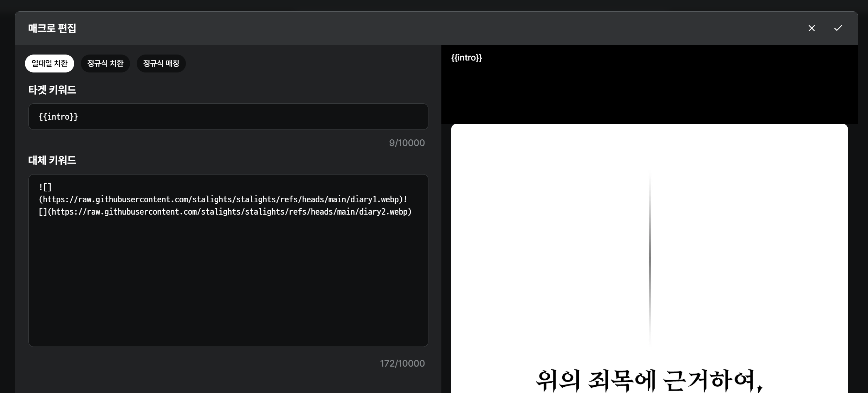Click empty area inside 대체 키워드 textarea
The height and width of the screenshot is (393, 868).
pyautogui.click(x=228, y=281)
